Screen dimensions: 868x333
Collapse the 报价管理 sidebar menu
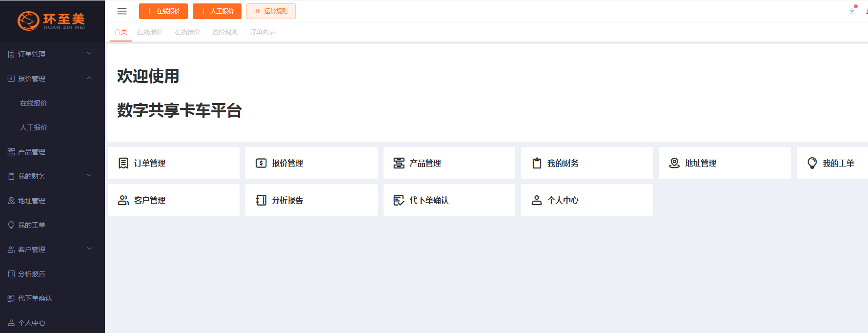51,79
